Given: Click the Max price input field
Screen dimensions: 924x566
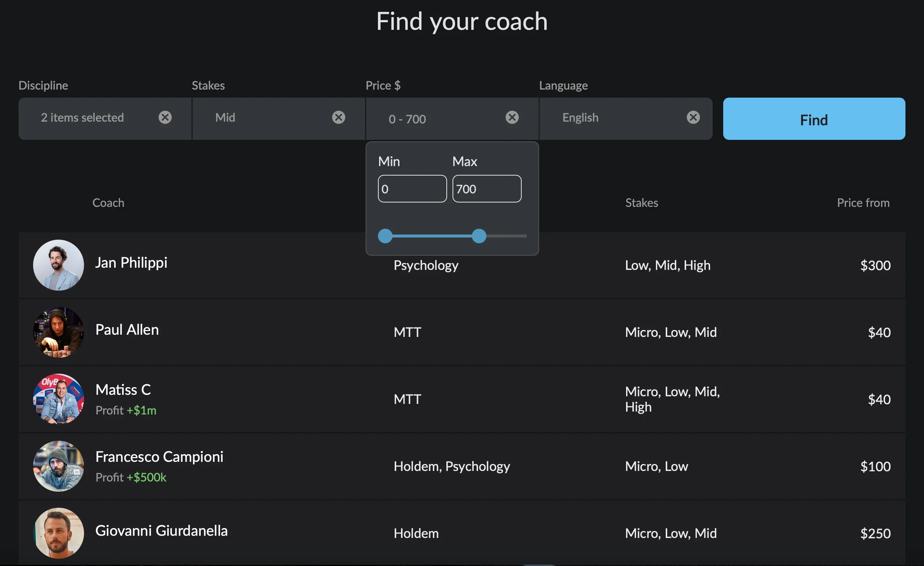Looking at the screenshot, I should [486, 189].
